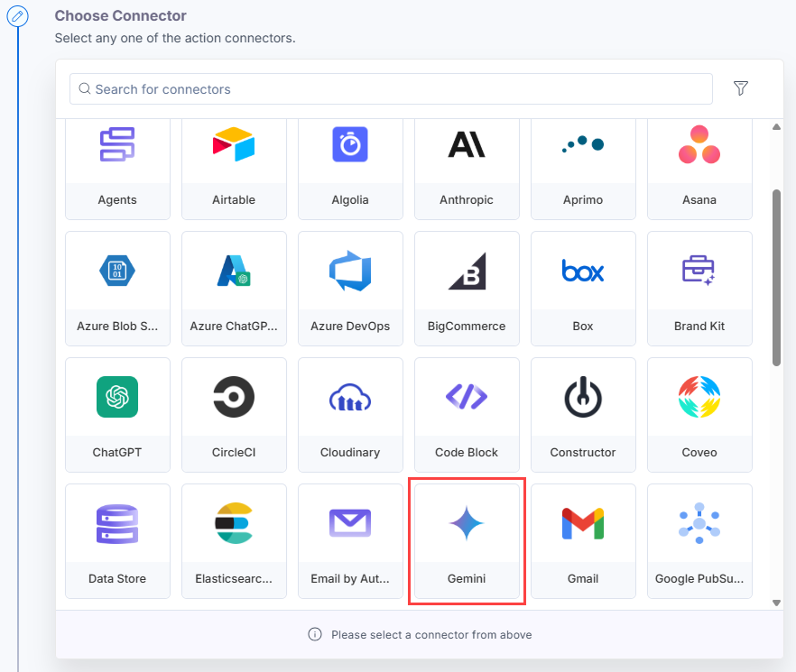
Task: Select the Cloudinary connector
Action: 350,415
